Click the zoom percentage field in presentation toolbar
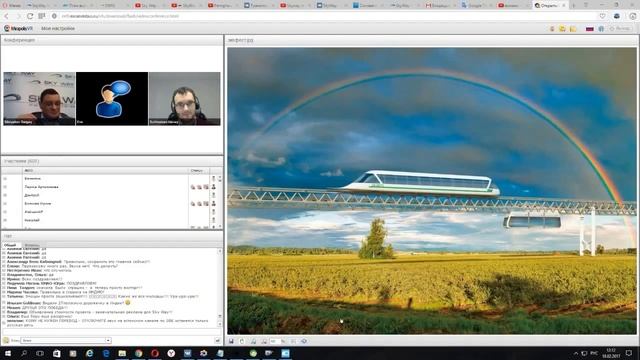This screenshot has height=360, width=640. [275, 341]
